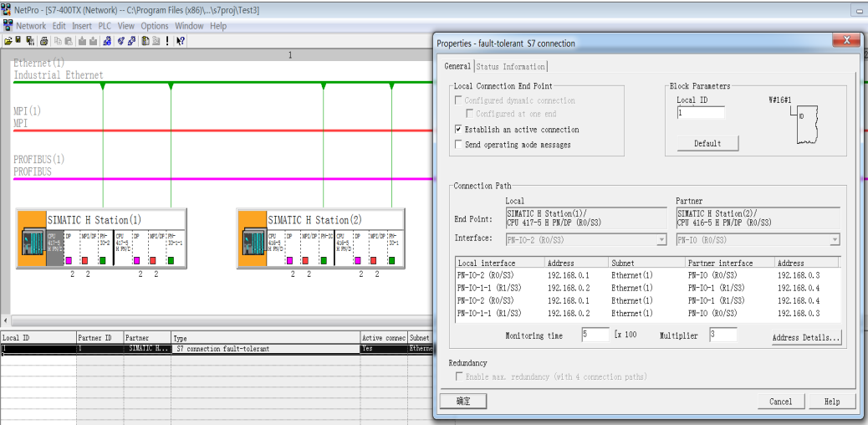The height and width of the screenshot is (425, 868).
Task: Click the Save and Compile toolbar icon
Action: 30,40
